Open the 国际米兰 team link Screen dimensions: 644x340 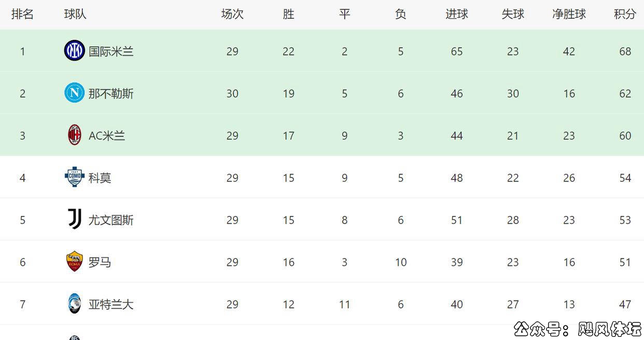coord(111,51)
